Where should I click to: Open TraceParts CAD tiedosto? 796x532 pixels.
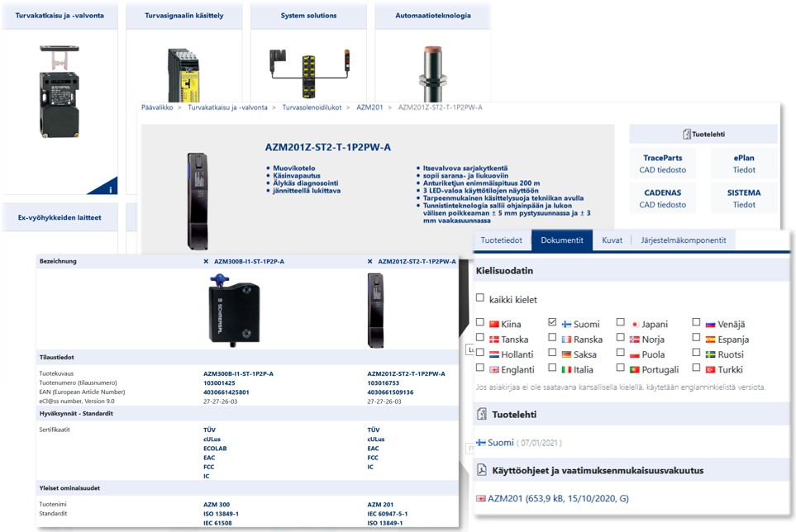point(662,164)
